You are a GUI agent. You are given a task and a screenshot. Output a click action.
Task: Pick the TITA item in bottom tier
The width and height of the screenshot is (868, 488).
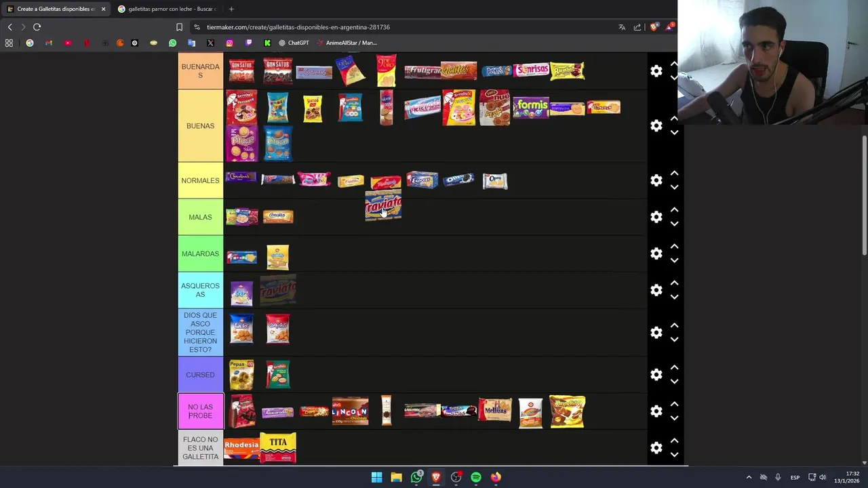[x=278, y=448]
